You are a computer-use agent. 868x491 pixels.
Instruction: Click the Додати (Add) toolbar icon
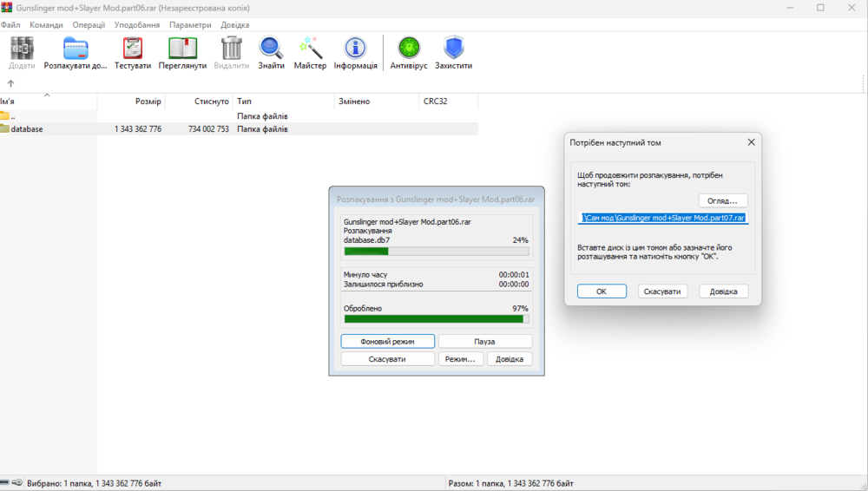(x=23, y=49)
